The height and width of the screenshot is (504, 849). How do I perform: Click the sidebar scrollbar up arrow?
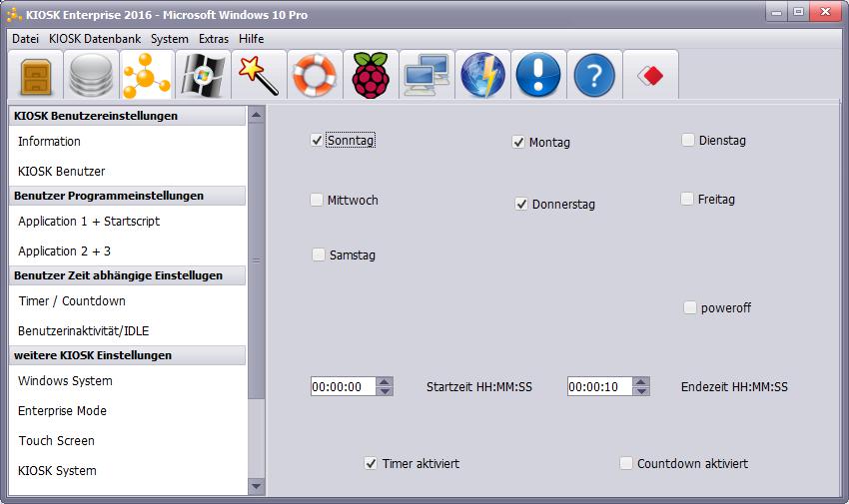click(256, 115)
